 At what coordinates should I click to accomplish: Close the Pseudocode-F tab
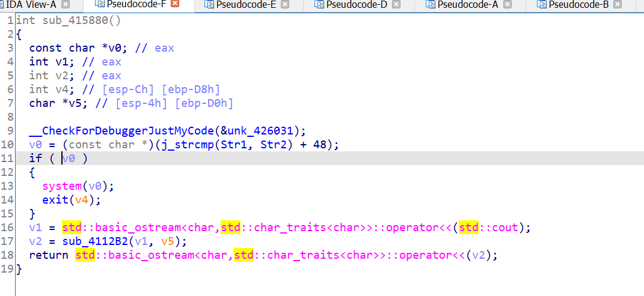(175, 4)
